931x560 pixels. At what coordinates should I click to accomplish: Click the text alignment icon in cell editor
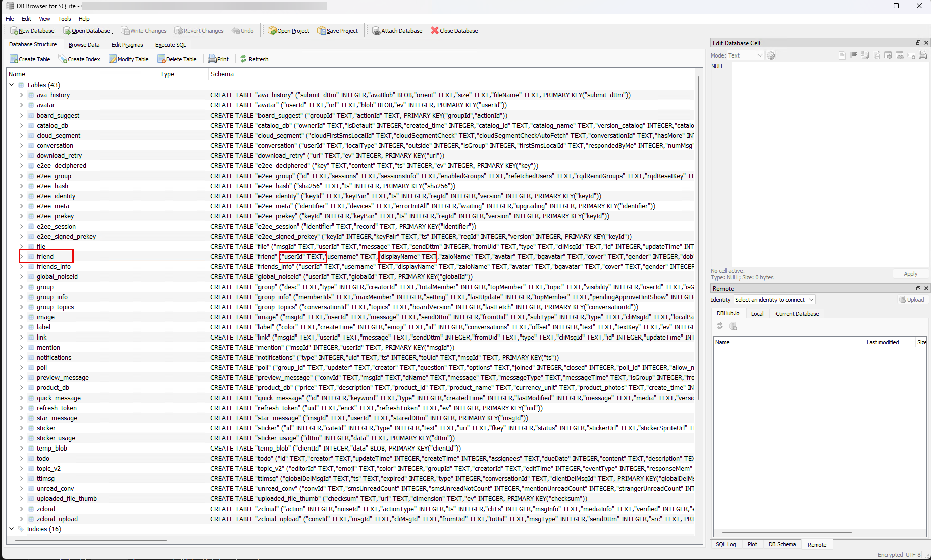coord(853,55)
